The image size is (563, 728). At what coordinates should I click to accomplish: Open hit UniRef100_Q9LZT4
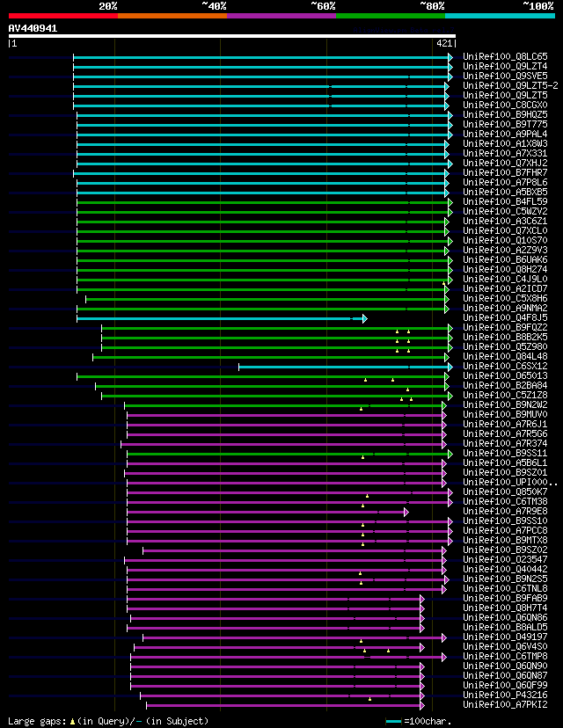click(506, 67)
